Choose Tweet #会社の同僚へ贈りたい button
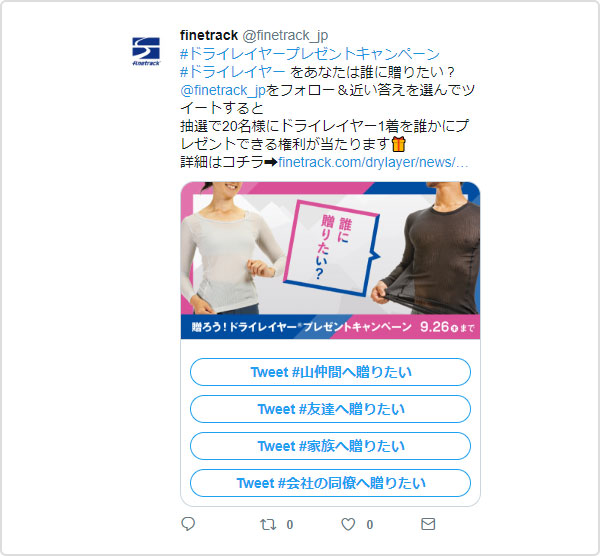Viewport: 600px width, 556px height. point(330,483)
